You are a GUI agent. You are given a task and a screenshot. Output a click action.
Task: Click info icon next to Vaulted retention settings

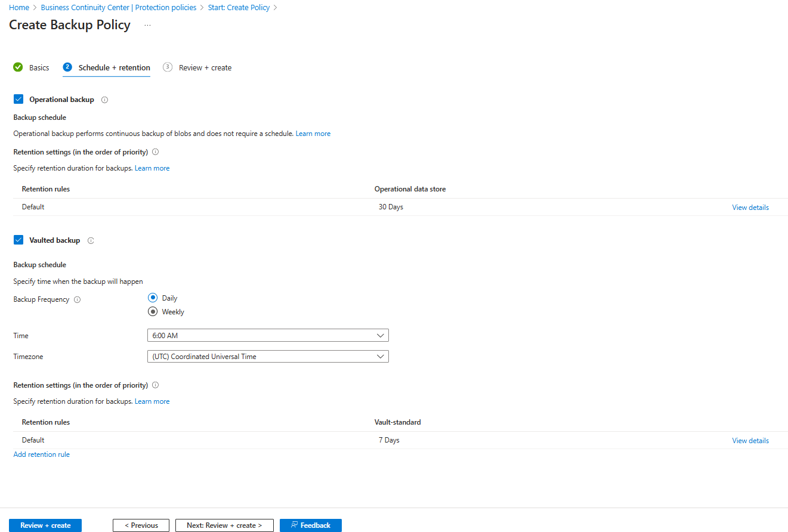156,385
